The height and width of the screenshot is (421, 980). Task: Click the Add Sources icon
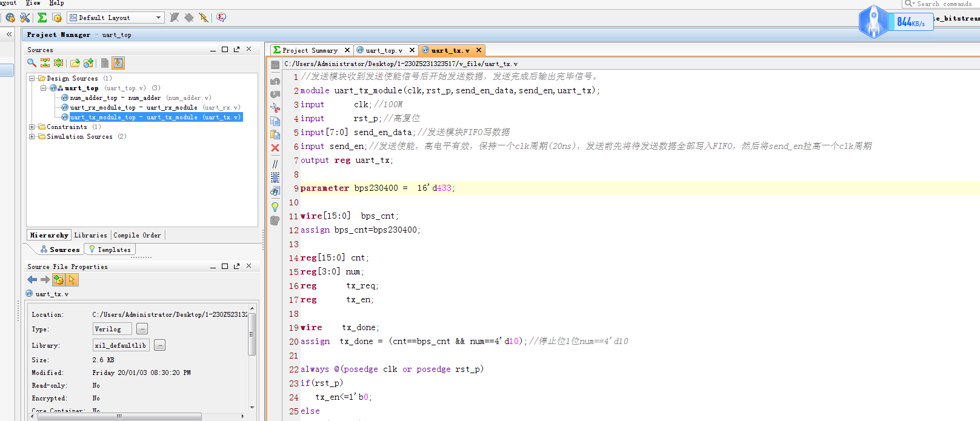pos(88,63)
